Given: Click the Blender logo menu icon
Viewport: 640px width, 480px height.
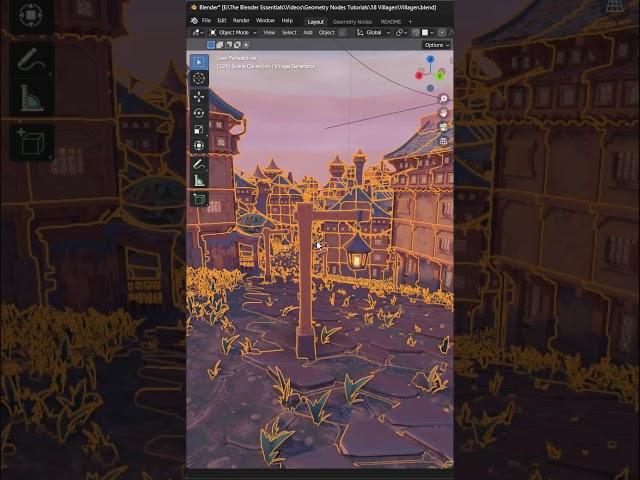Looking at the screenshot, I should [x=194, y=20].
